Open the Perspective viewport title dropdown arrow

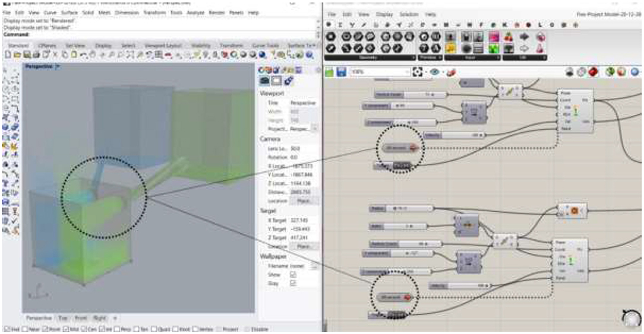coord(58,66)
